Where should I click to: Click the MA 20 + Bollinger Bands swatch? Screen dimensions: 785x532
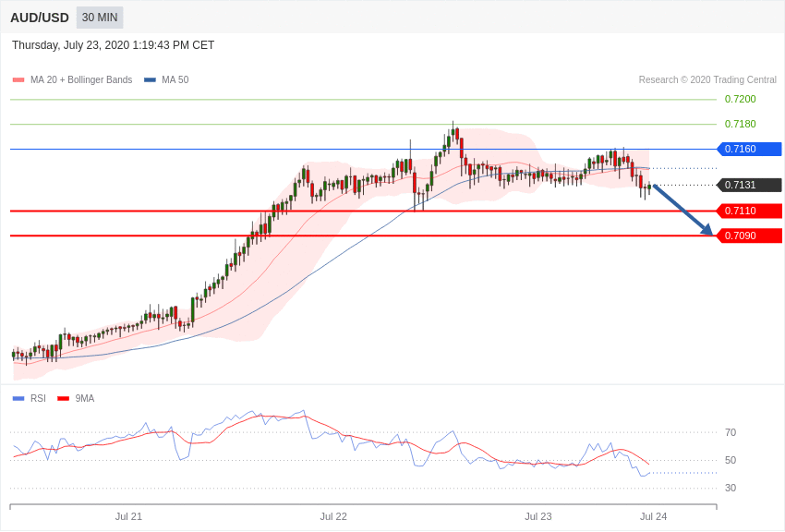pos(18,79)
